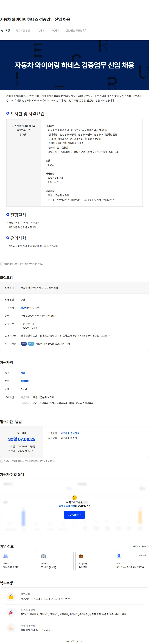Click the people icon on the 사원수 card
149x644 pixels.
click(x=6, y=556)
